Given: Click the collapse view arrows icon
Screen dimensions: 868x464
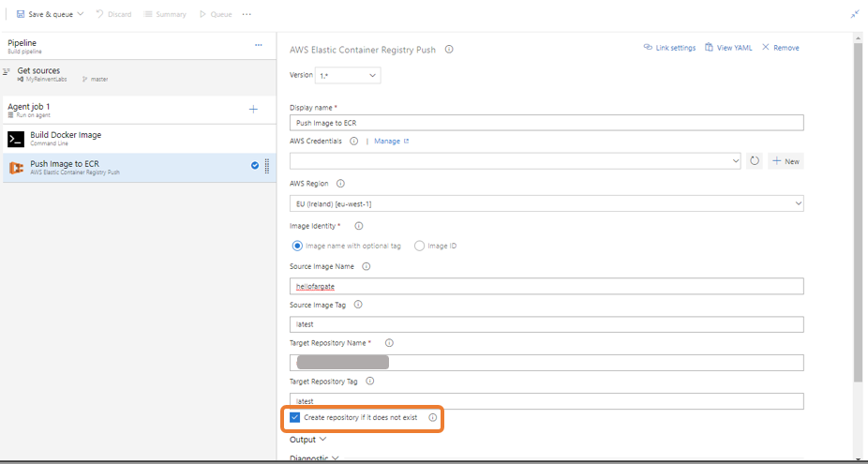Looking at the screenshot, I should click(x=855, y=14).
